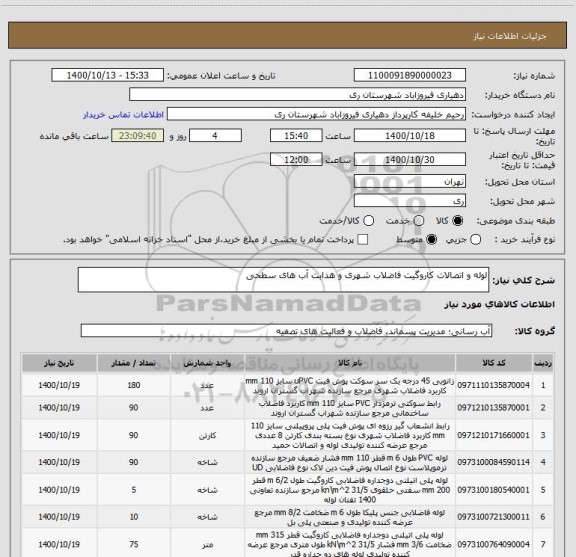Click the لوله فاضلابی جنس پلیکا item name
This screenshot has width=576, height=557.
350,517
